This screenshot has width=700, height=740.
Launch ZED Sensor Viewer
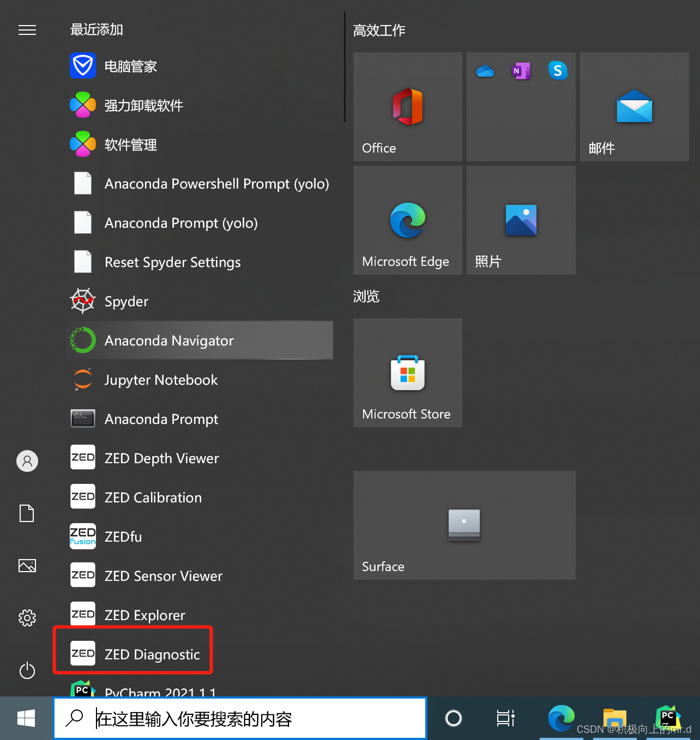coord(163,575)
